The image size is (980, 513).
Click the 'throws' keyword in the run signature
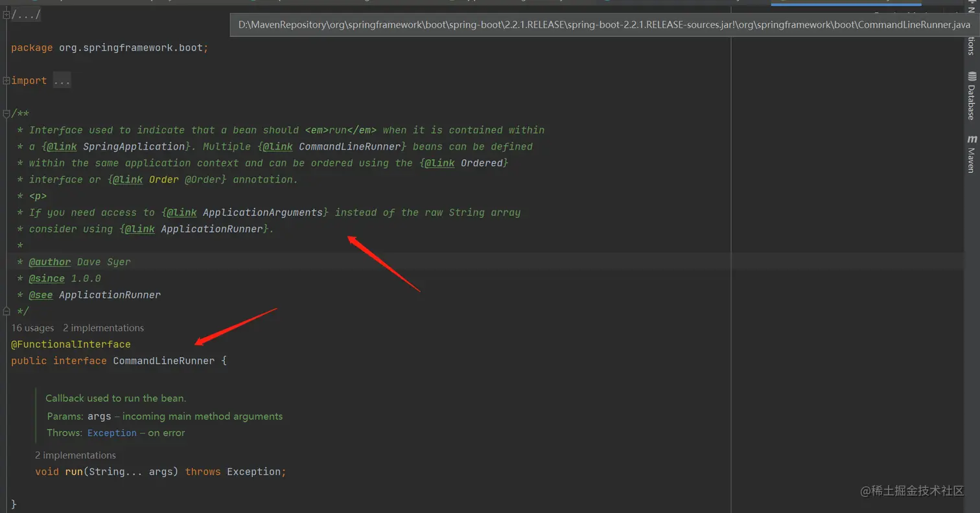[x=203, y=472]
